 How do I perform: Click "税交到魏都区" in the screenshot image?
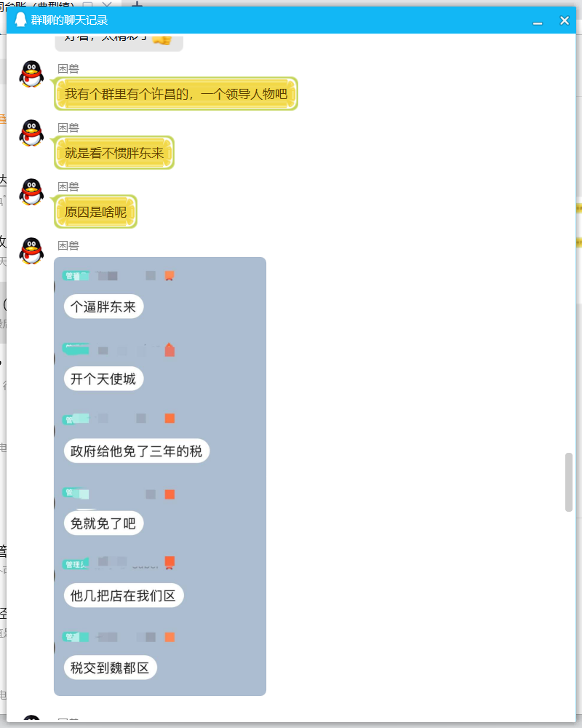110,668
